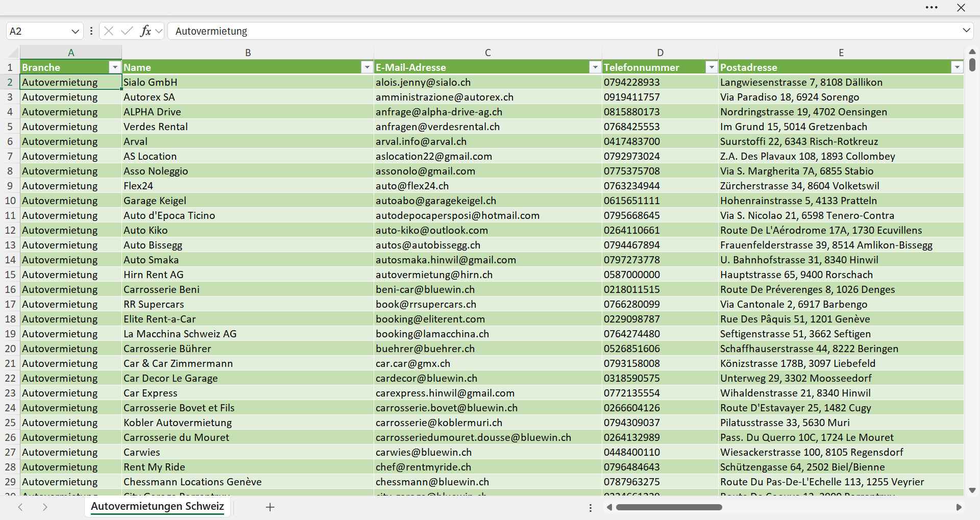Select column B header
Screen dimensions: 980x520
(248, 53)
